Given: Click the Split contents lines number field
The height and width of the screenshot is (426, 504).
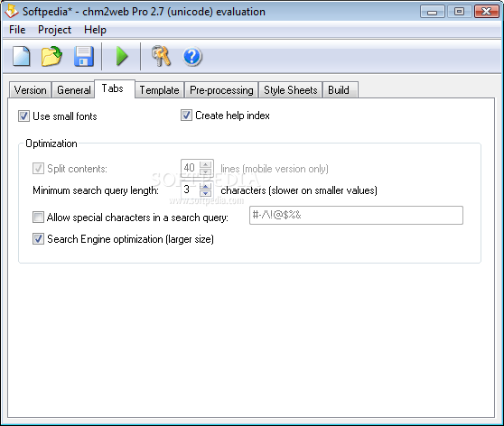Looking at the screenshot, I should (191, 168).
